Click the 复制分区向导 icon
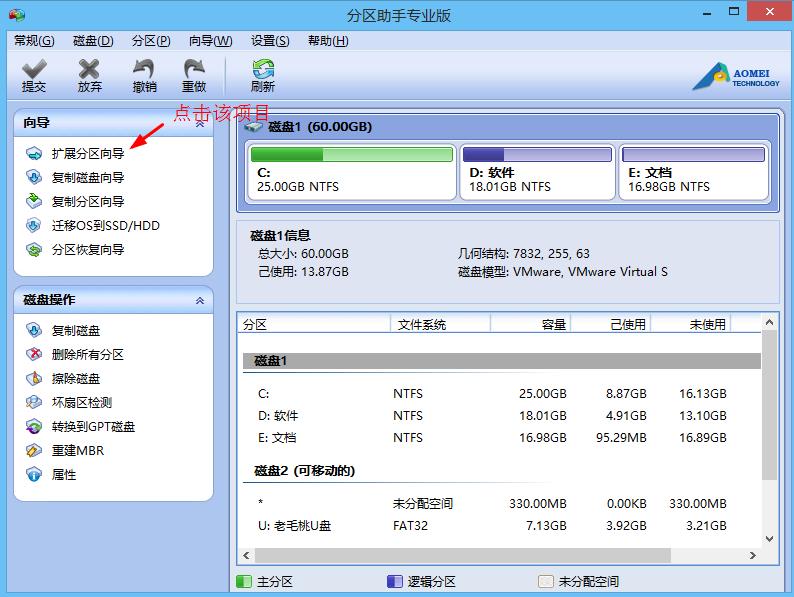Viewport: 794px width, 597px height. (34, 201)
